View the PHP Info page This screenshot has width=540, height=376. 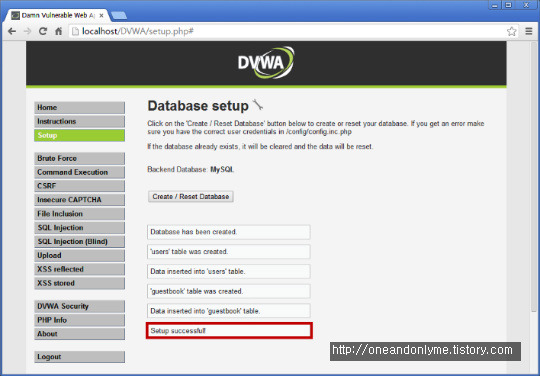pos(80,320)
